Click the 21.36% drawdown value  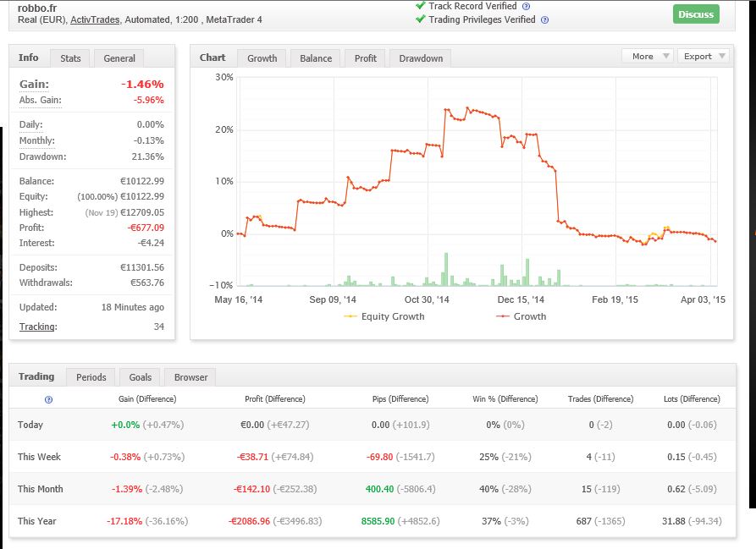(147, 156)
